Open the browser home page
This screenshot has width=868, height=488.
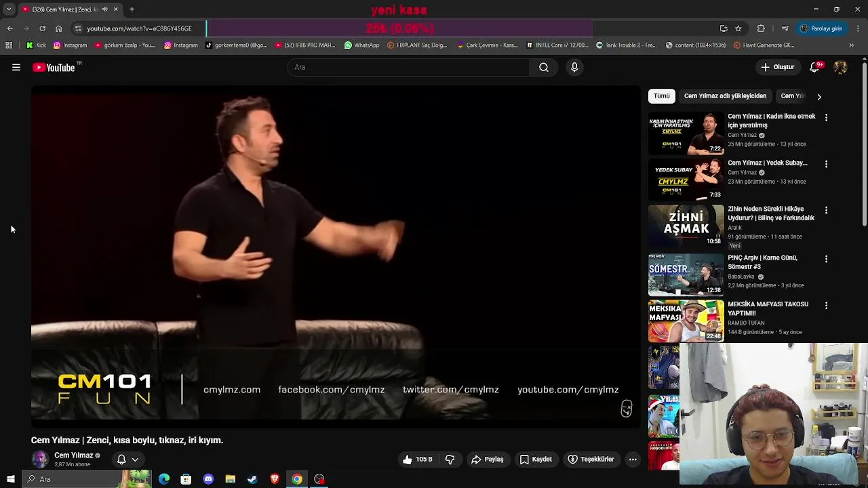58,28
